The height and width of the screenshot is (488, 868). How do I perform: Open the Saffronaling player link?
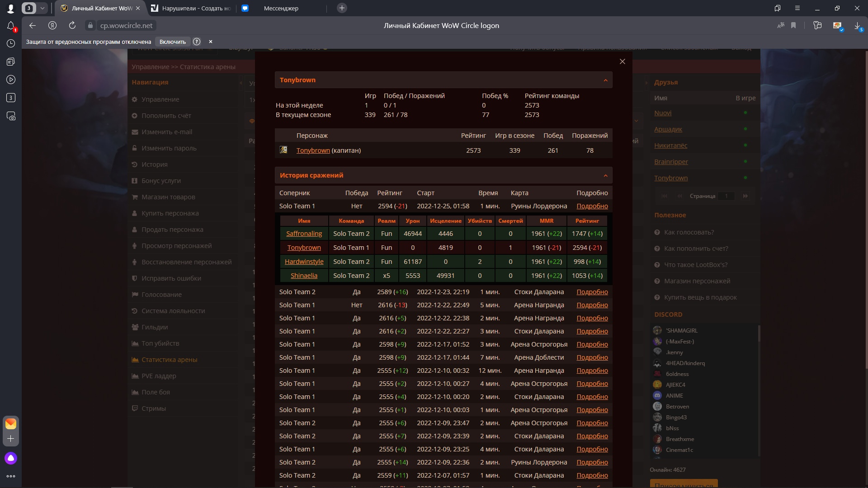[x=304, y=234]
